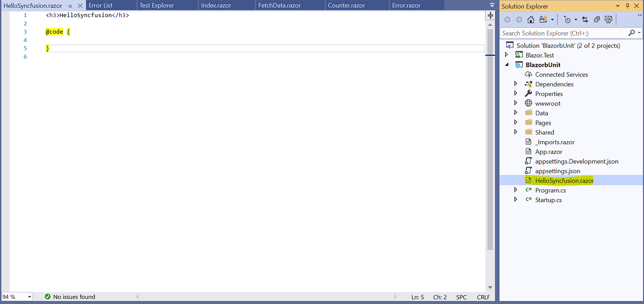Screen dimensions: 644x304
Task: Collapse the BlazorbUnit project node
Action: [507, 64]
